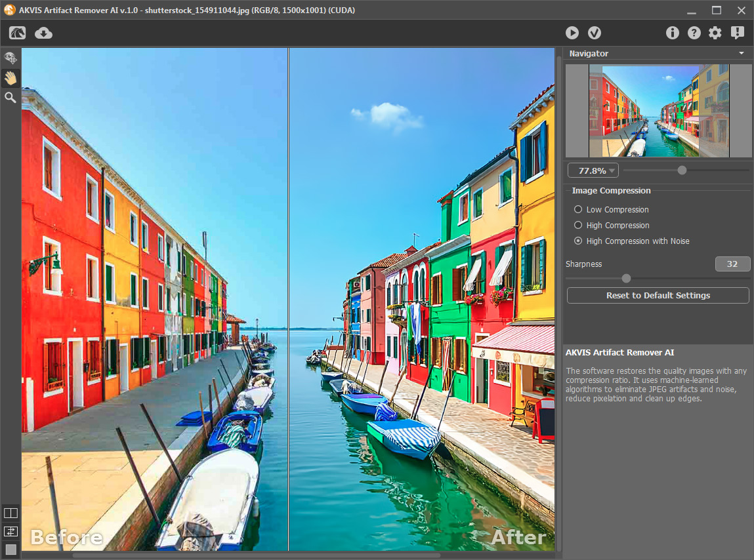Image resolution: width=754 pixels, height=560 pixels.
Task: Toggle the Before/After split view layout
Action: pos(10,513)
